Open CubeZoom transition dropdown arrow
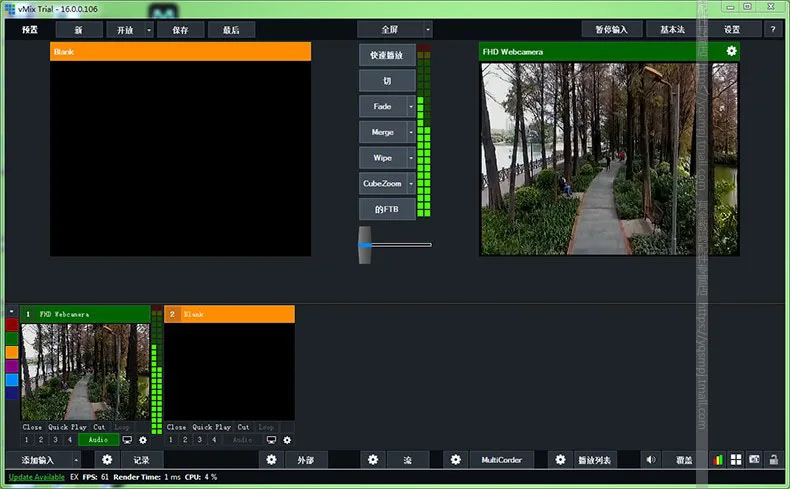This screenshot has width=790, height=489. click(411, 183)
